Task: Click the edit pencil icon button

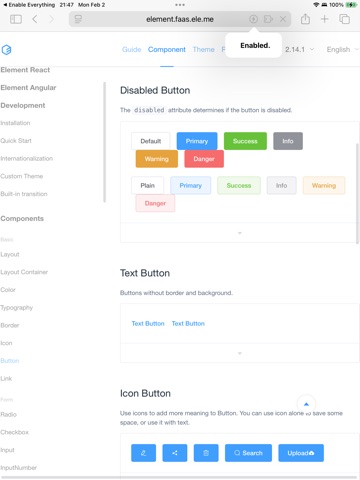Action: [143, 453]
